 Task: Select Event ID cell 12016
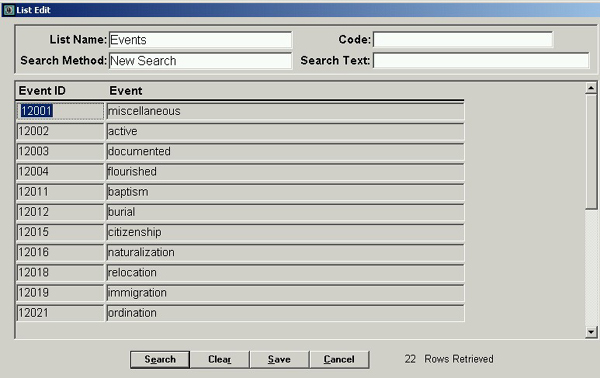pos(60,253)
